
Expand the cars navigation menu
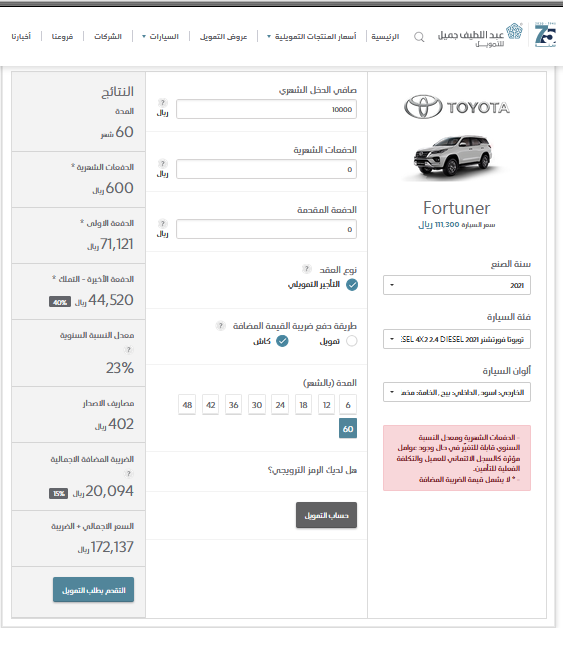tap(160, 37)
